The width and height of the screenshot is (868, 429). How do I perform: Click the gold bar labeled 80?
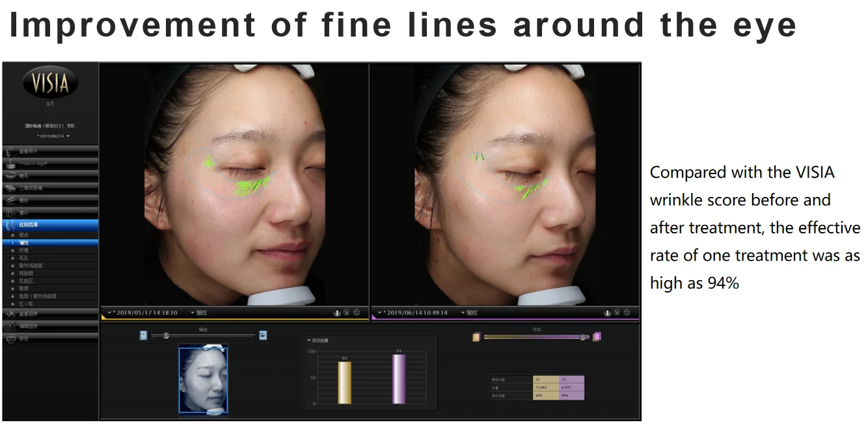(344, 383)
